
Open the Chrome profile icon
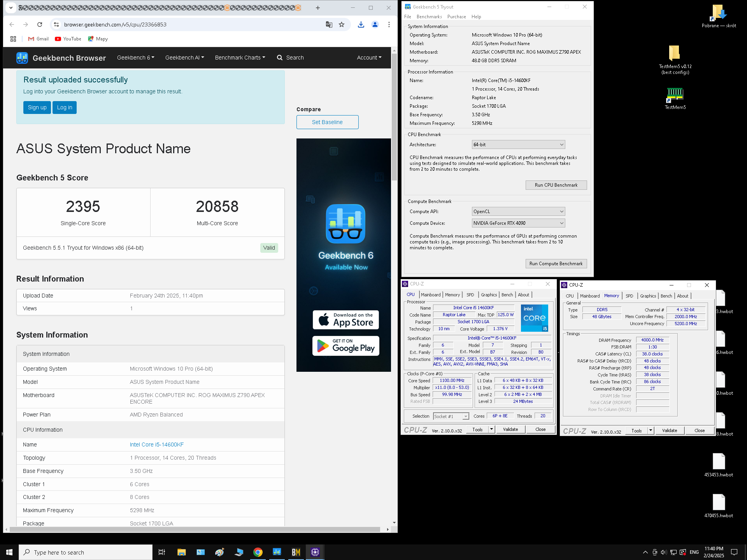click(375, 24)
